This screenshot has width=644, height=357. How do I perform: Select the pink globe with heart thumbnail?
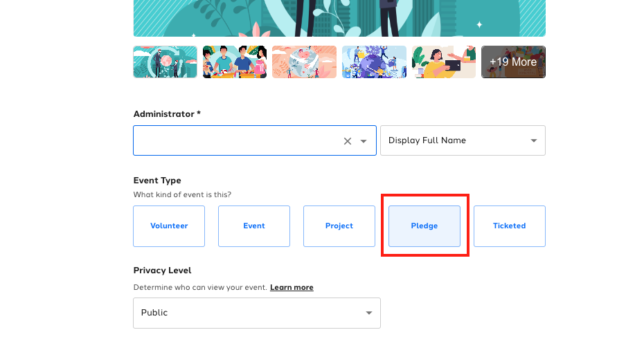[x=304, y=62]
